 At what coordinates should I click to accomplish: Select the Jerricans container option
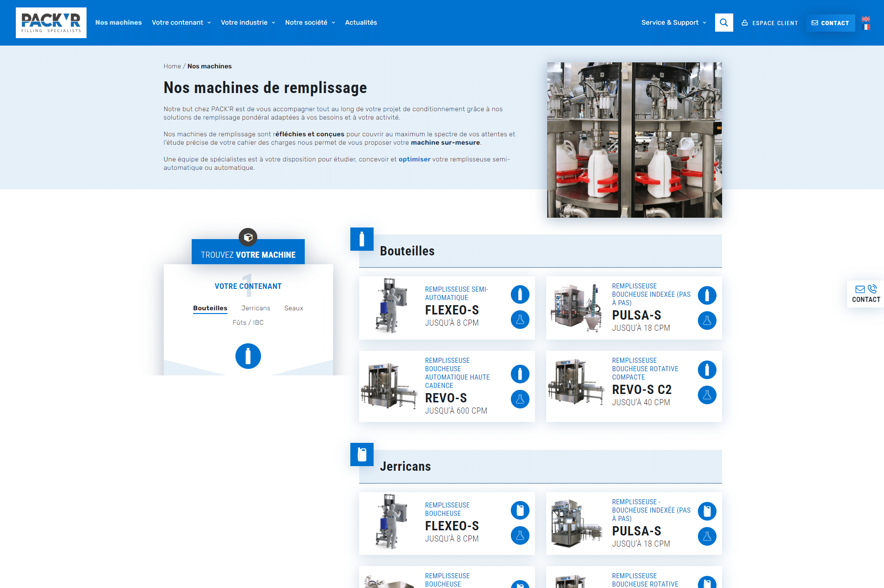(255, 308)
